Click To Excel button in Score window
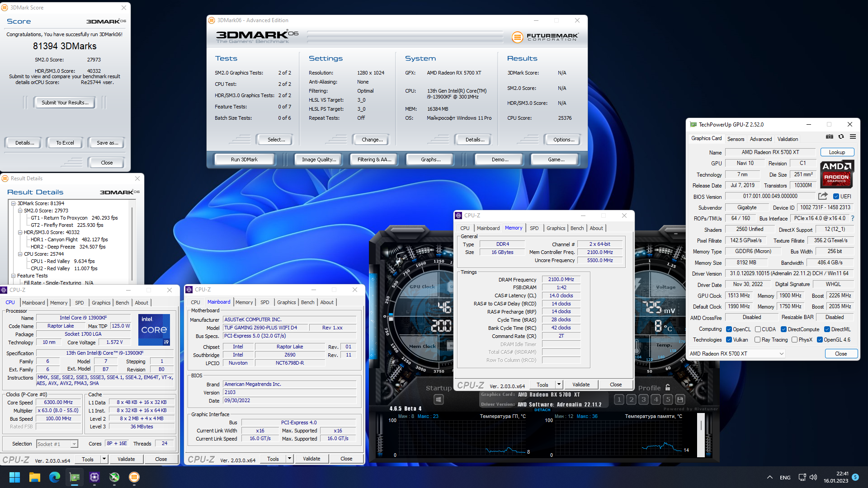The height and width of the screenshot is (488, 868). (65, 143)
